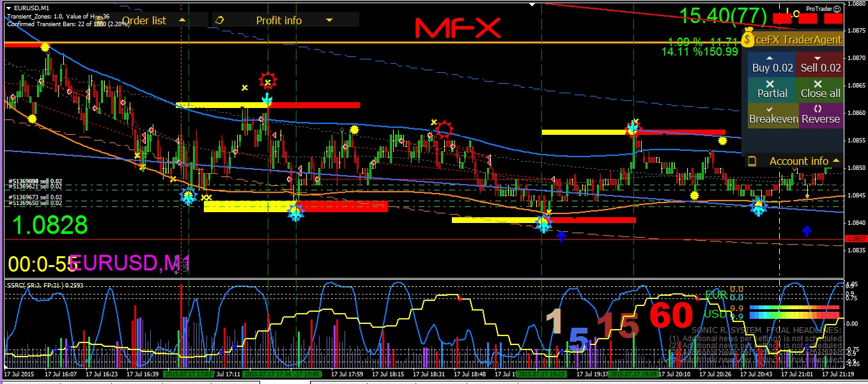Screen dimensions: 868x384
Task: Click the IceFX TraderAgent money bag icon
Action: click(x=749, y=38)
